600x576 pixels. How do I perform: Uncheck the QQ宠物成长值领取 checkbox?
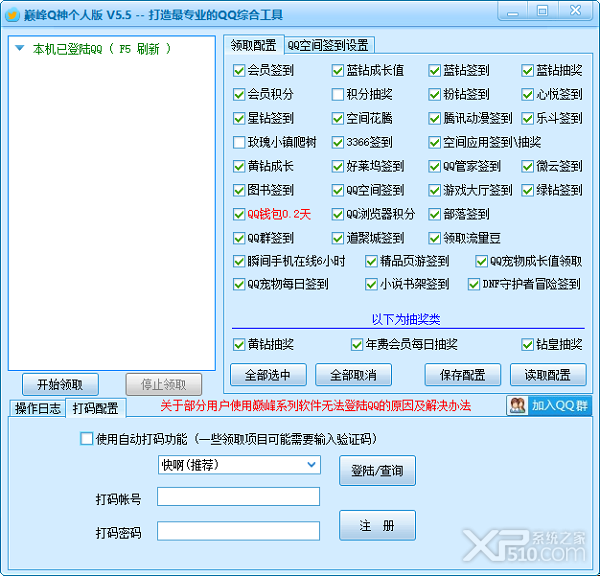[x=481, y=261]
